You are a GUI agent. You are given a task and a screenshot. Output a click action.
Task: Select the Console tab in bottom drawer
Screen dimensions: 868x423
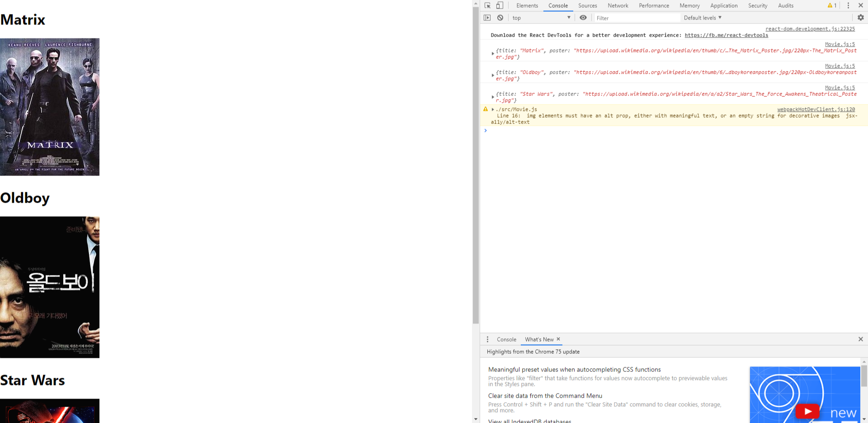point(506,339)
